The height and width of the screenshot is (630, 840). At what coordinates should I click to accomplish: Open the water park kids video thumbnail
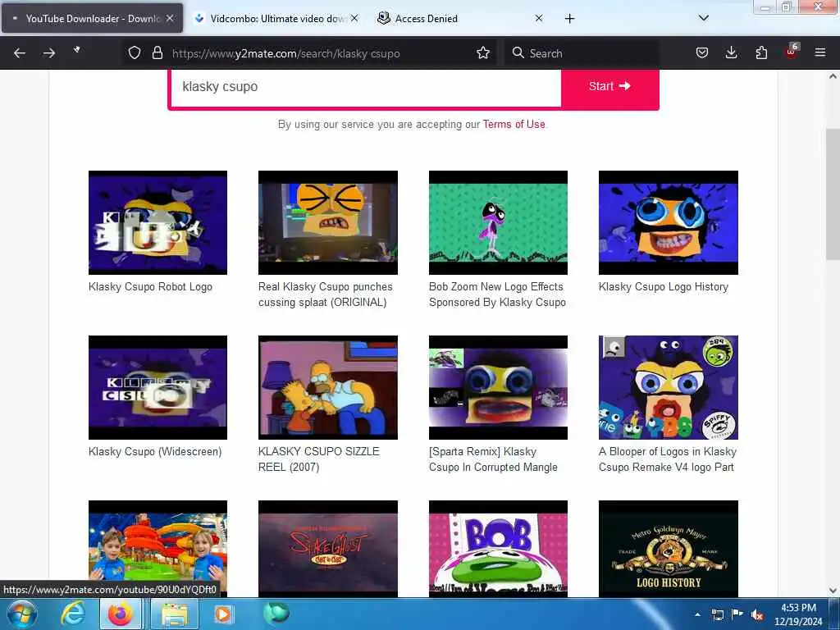click(x=157, y=549)
